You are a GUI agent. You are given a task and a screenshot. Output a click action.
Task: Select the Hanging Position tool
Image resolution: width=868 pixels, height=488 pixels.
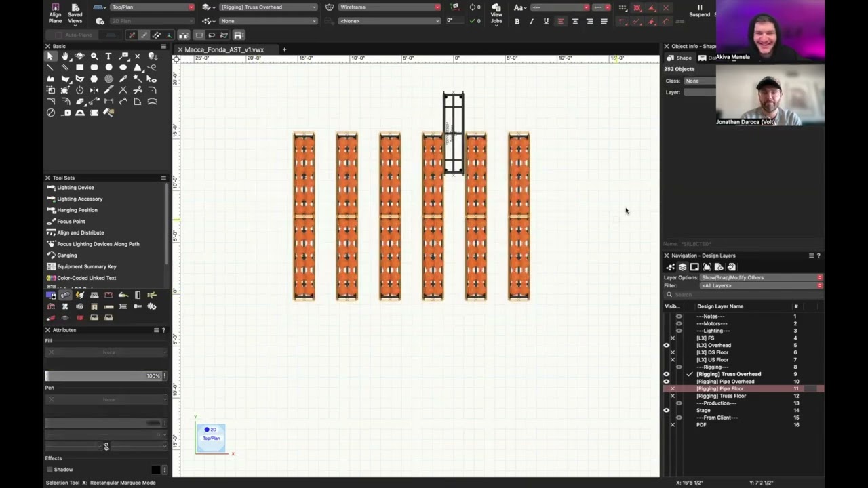coord(77,210)
